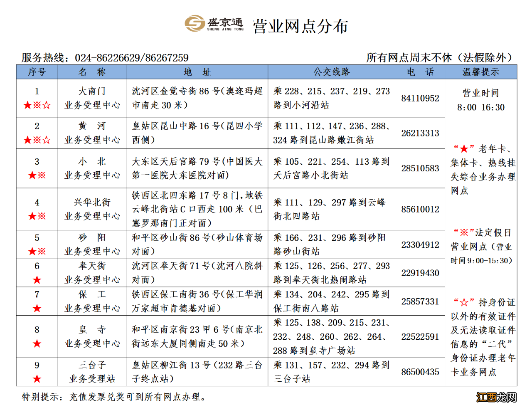The height and width of the screenshot is (410, 532).
Task: Click bus route to 小河沿站
Action: click(x=331, y=98)
